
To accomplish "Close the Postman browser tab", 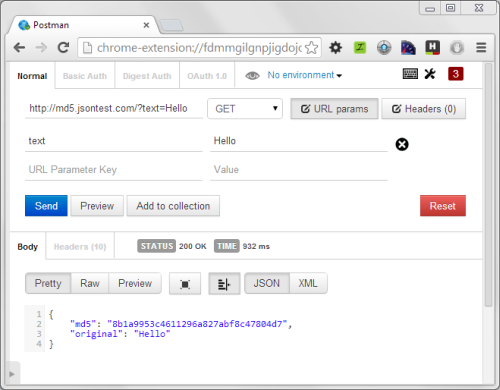I will [x=146, y=25].
